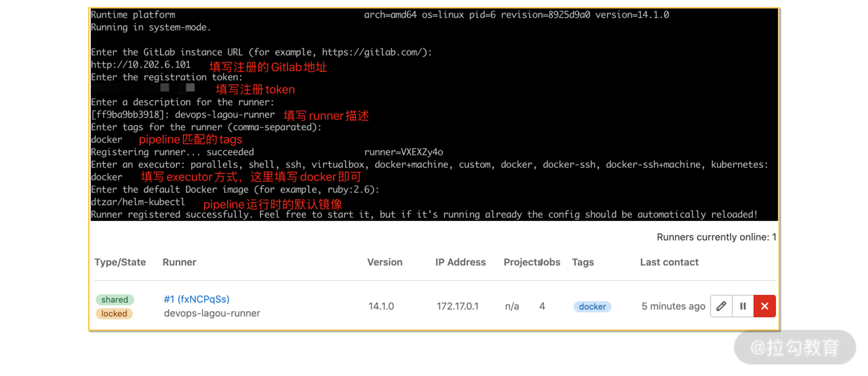
Task: Open the runner link #1 (fxNCPqSs)
Action: click(x=197, y=299)
